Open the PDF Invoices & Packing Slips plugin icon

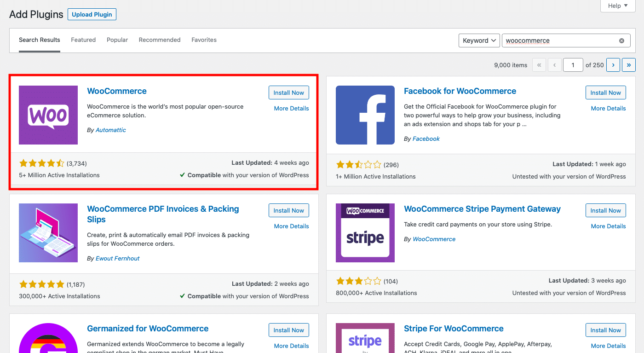click(48, 233)
